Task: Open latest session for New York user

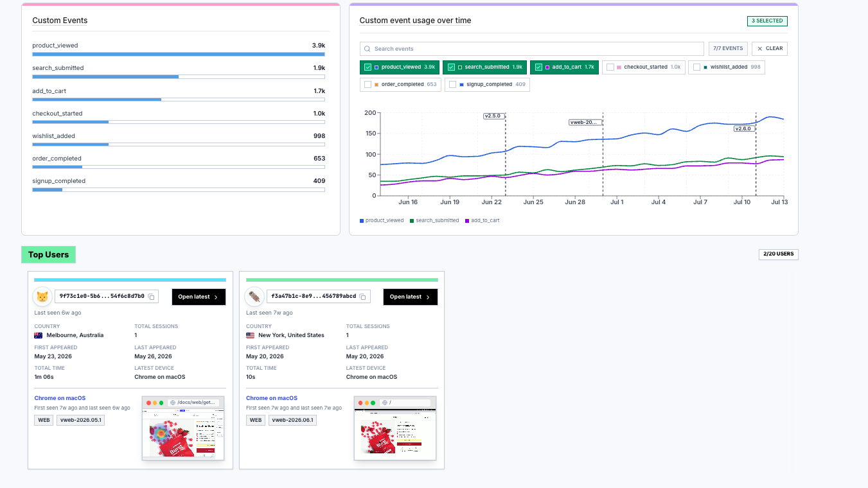Action: coord(411,297)
